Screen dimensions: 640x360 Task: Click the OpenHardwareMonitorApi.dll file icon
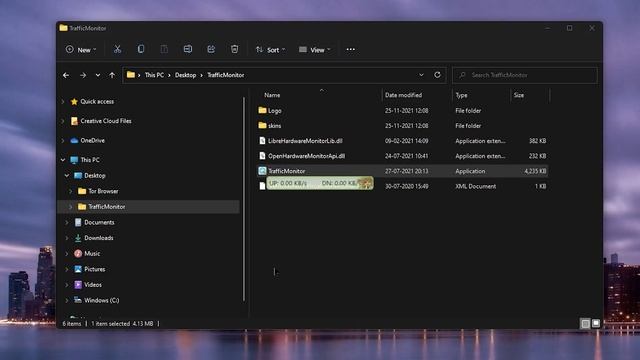[262, 156]
